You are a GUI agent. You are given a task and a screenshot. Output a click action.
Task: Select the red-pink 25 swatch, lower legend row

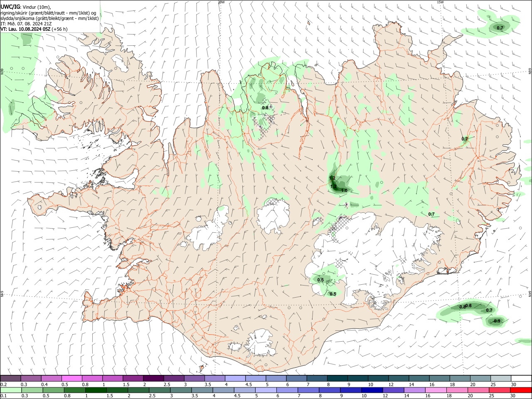[499, 390]
